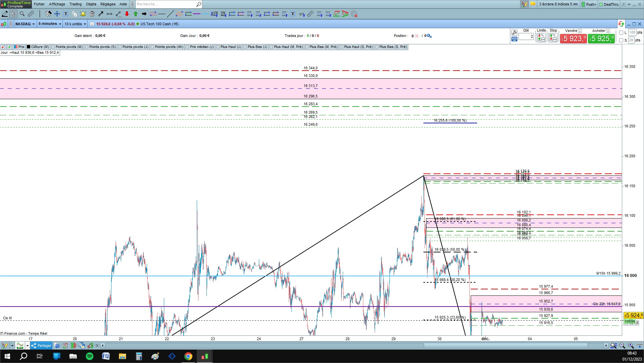
Task: Toggle Points pivots (S) checkbox
Action: pos(87,47)
